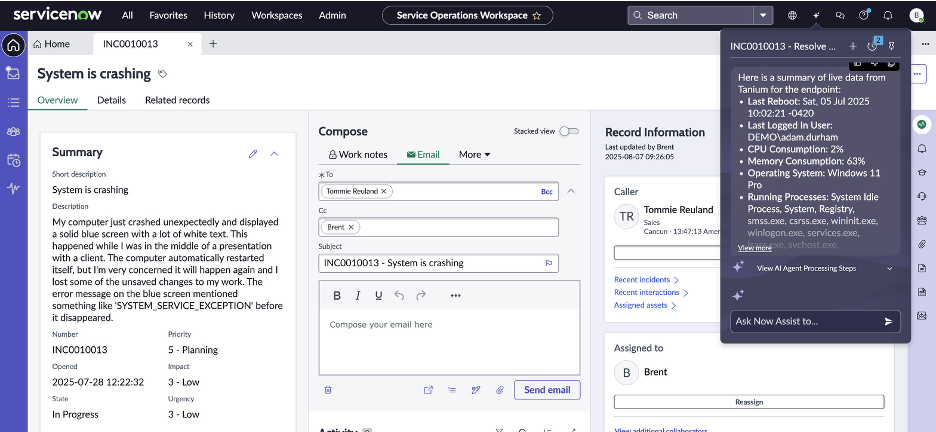The image size is (936, 432).
Task: Switch to the Related records tab
Action: (x=177, y=100)
